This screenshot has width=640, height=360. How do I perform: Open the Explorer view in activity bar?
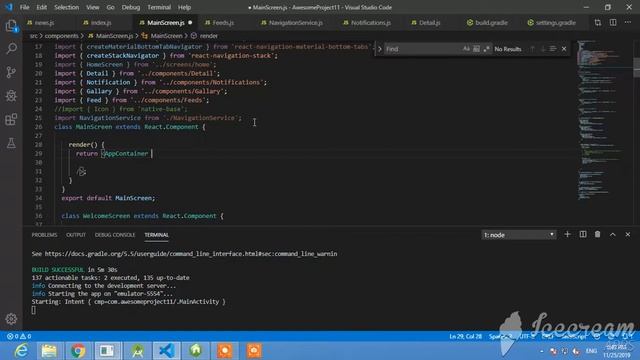tap(11, 26)
